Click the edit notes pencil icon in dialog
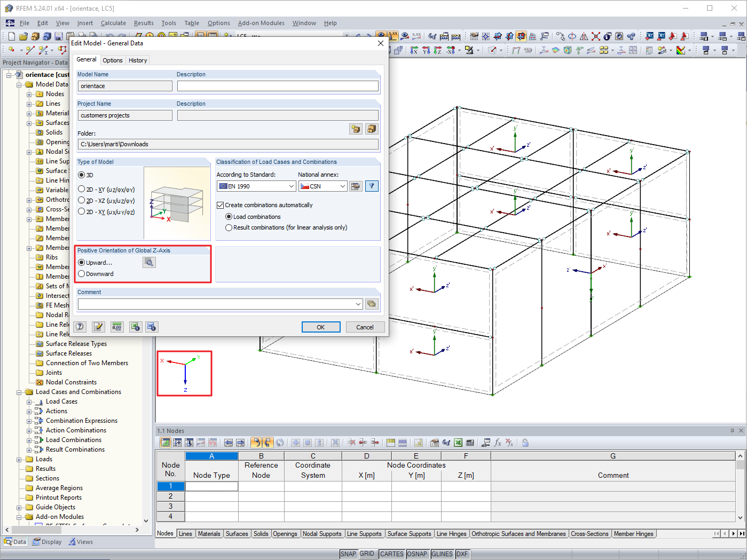The height and width of the screenshot is (560, 747). pos(98,327)
